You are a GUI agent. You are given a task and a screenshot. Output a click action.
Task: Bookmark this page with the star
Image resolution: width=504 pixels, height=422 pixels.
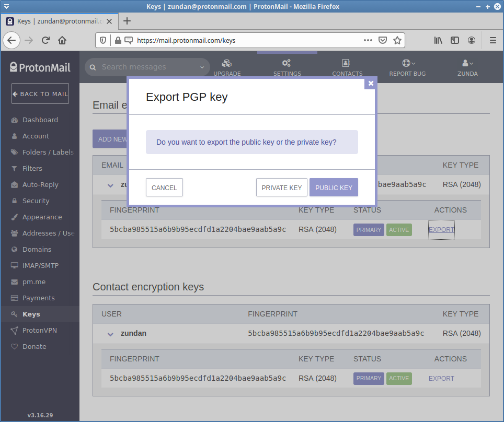coord(397,40)
